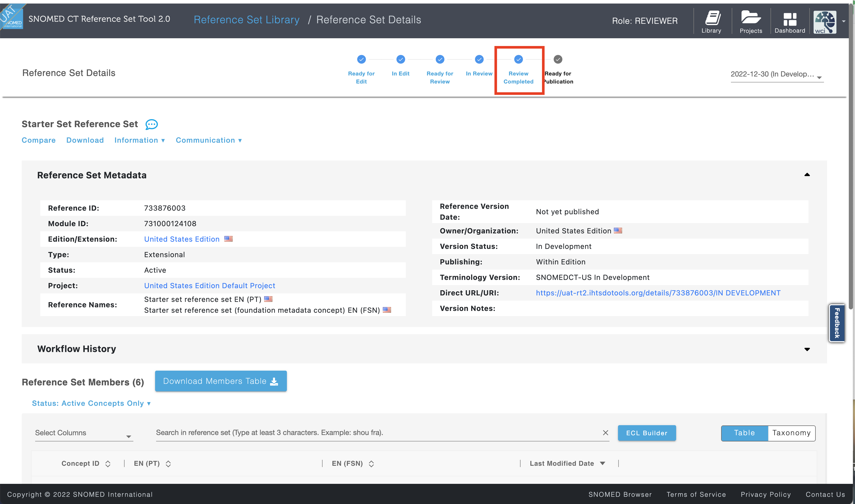
Task: Click the Ready for Edit step circle
Action: coord(361,59)
